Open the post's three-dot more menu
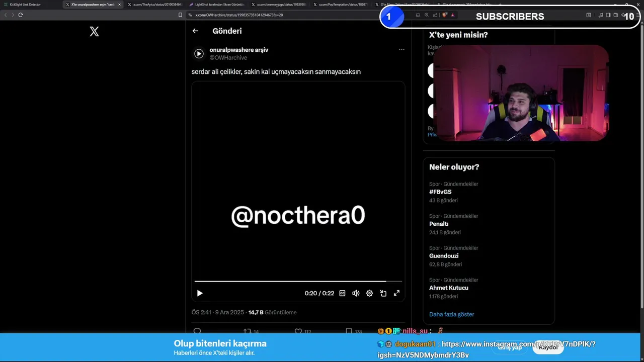Image resolution: width=644 pixels, height=362 pixels. [401, 49]
